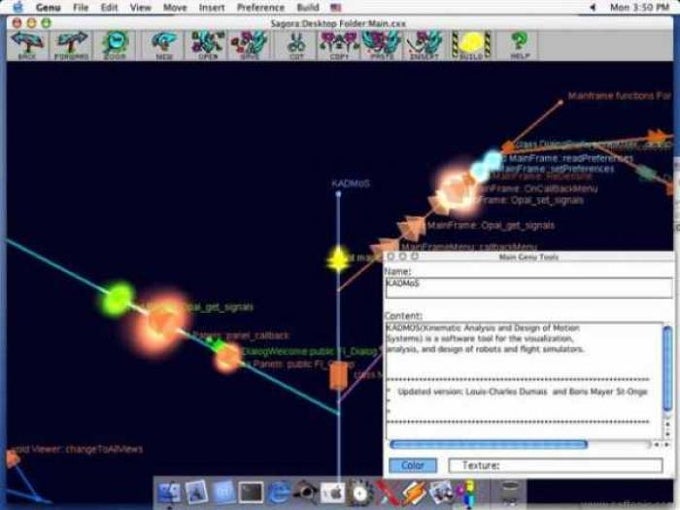Click the MainFrame::Opal_get_signals label
The image size is (680, 510).
pos(491,226)
